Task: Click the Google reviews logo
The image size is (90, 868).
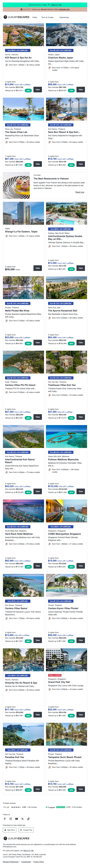Action: point(6,807)
